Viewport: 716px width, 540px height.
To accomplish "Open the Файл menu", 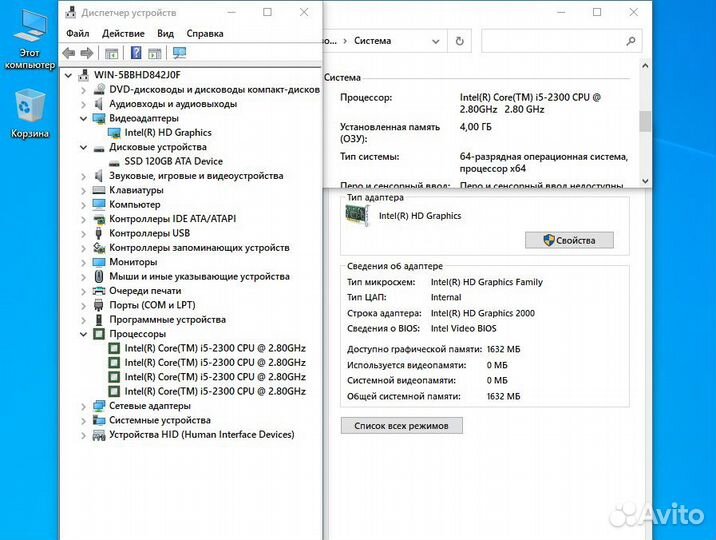I will [78, 33].
